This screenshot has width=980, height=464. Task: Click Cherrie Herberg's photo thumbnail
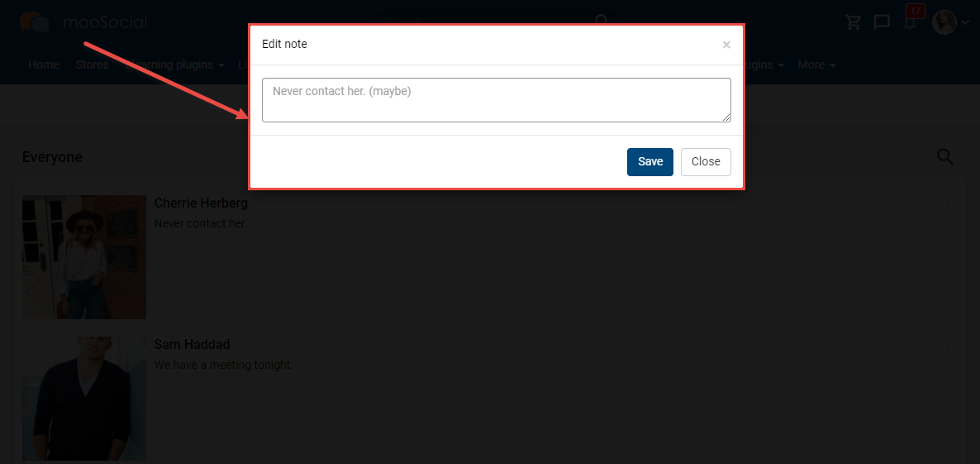point(84,257)
